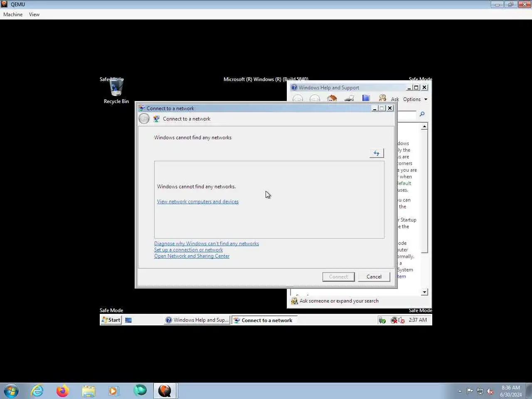Open Windows Media Player from host taskbar
Viewport: 532px width, 399px height.
pyautogui.click(x=113, y=391)
